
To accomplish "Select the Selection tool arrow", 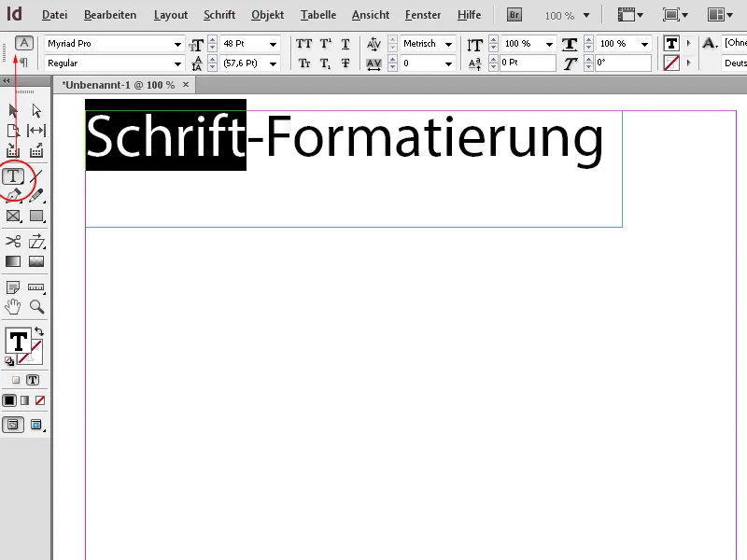I will (x=13, y=110).
